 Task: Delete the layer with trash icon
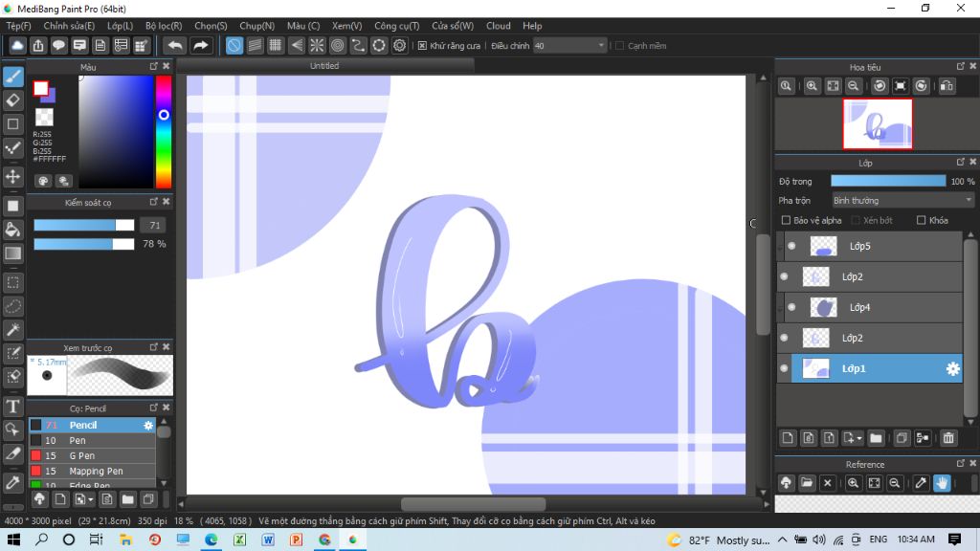948,438
